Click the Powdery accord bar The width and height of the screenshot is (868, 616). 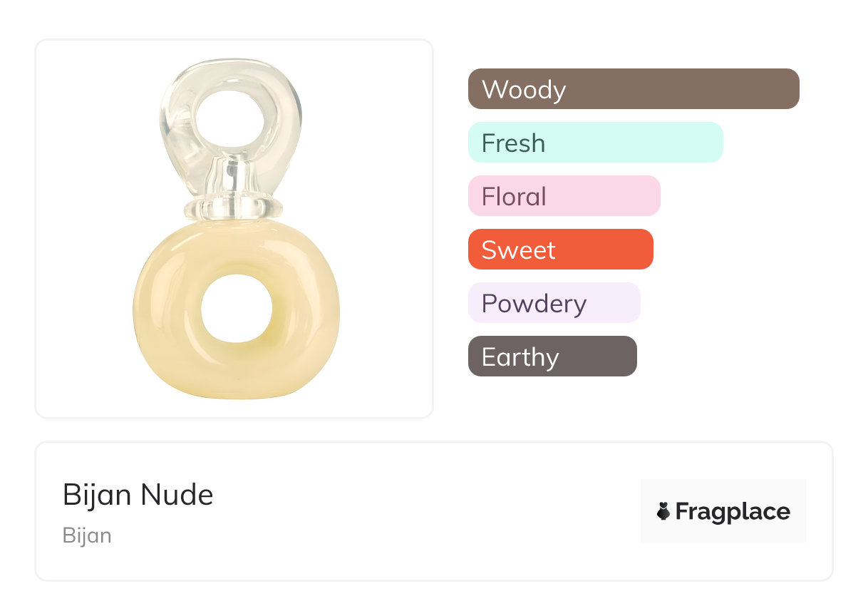[554, 303]
